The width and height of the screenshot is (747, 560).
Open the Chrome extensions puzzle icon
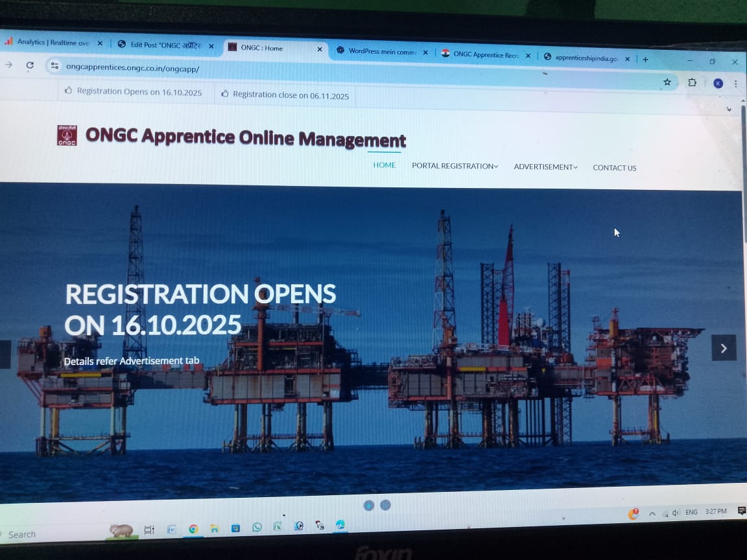click(692, 82)
